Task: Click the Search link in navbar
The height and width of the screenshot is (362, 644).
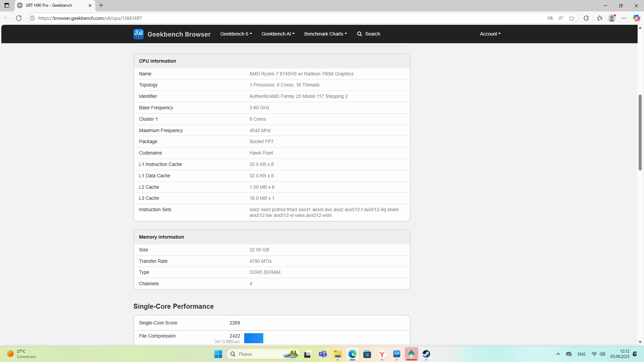Action: click(368, 34)
